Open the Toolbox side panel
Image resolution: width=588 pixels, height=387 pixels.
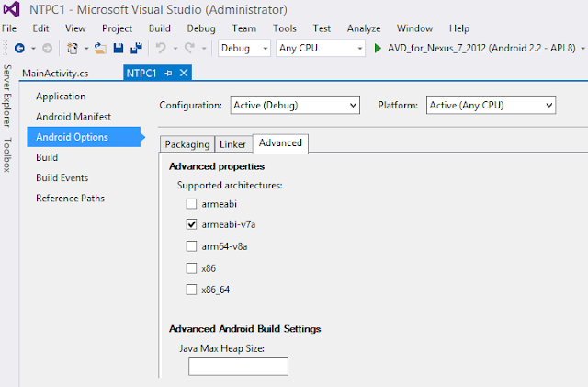pyautogui.click(x=7, y=154)
